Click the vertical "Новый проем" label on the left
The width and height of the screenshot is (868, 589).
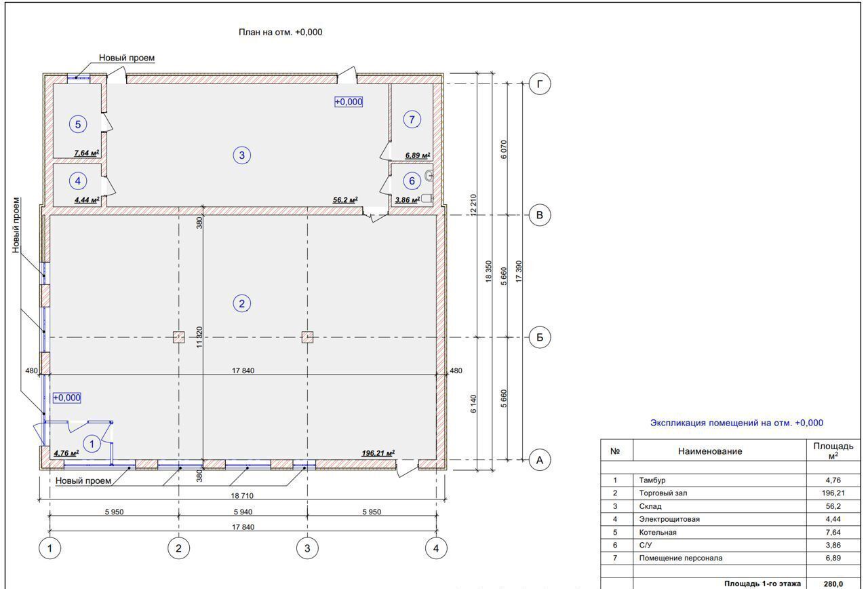pos(16,225)
